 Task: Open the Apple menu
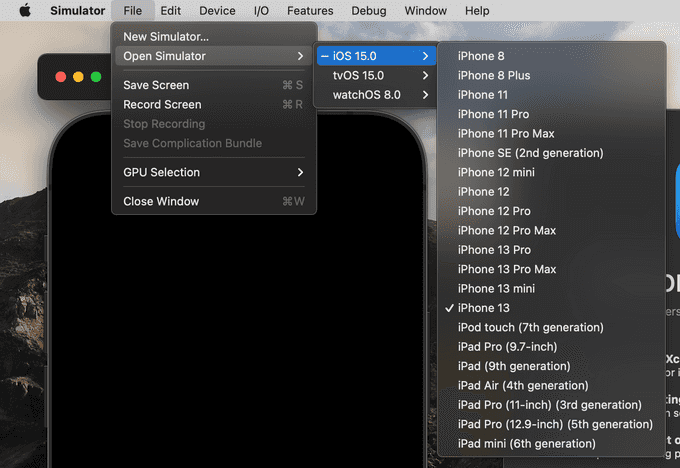tap(25, 10)
